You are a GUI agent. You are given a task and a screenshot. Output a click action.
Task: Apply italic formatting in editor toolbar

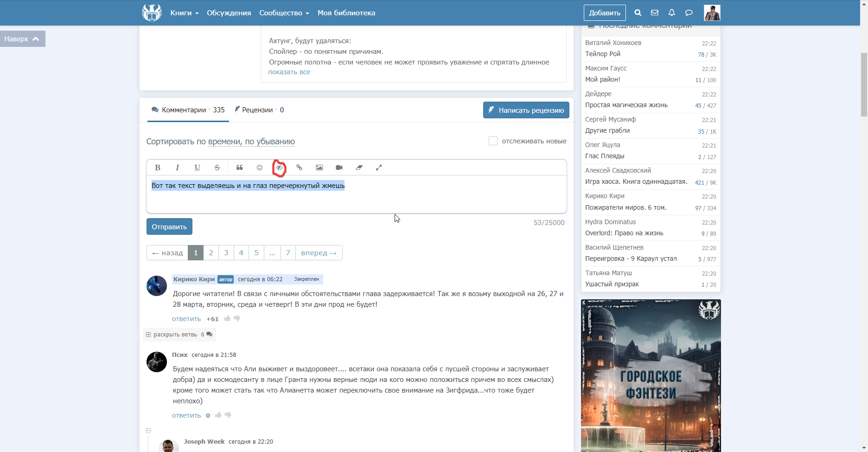click(x=177, y=168)
